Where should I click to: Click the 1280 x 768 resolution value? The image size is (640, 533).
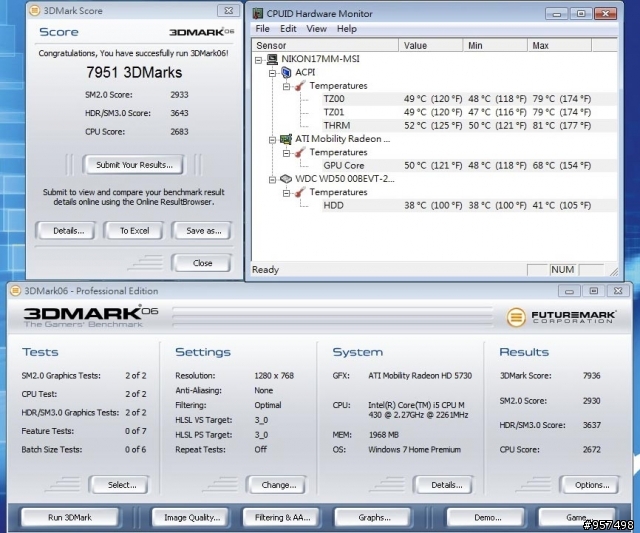point(274,375)
